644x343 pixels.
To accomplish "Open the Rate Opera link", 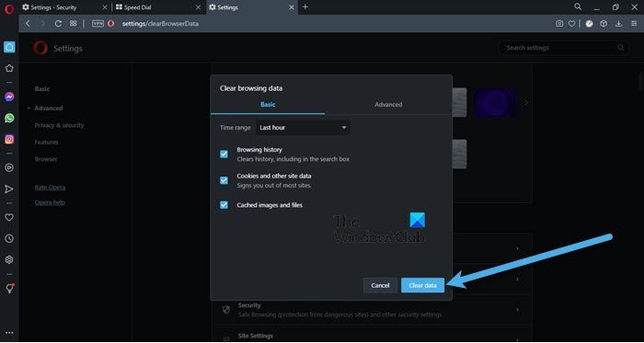I will pyautogui.click(x=50, y=188).
